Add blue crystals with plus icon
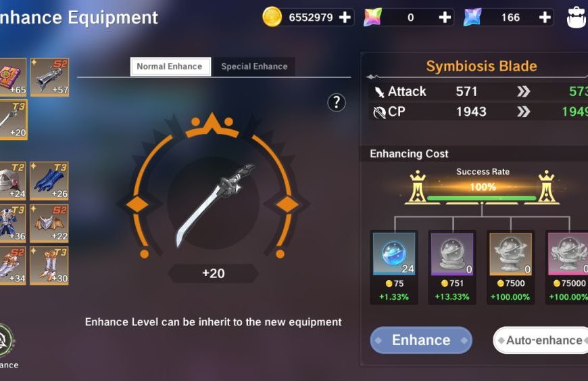Image resolution: width=588 pixels, height=381 pixels. pos(545,18)
